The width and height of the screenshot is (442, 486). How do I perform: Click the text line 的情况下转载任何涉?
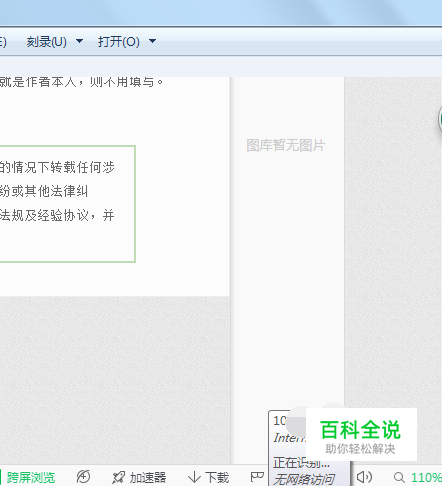coord(57,167)
